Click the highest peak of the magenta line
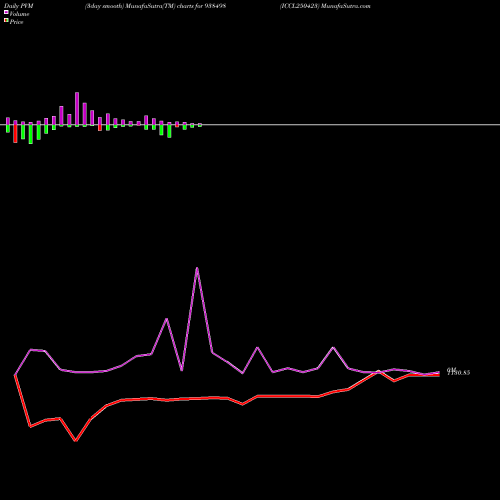Image resolution: width=500 pixels, height=500 pixels. [x=197, y=268]
